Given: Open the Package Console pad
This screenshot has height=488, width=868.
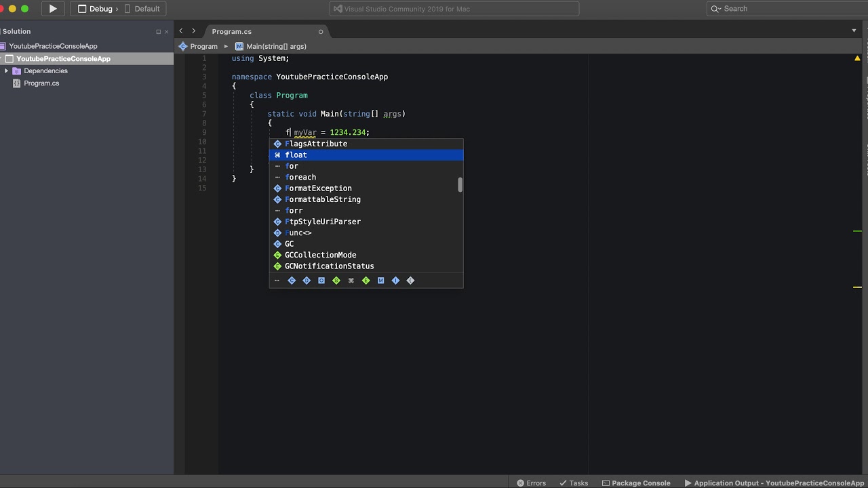Looking at the screenshot, I should click(x=636, y=483).
